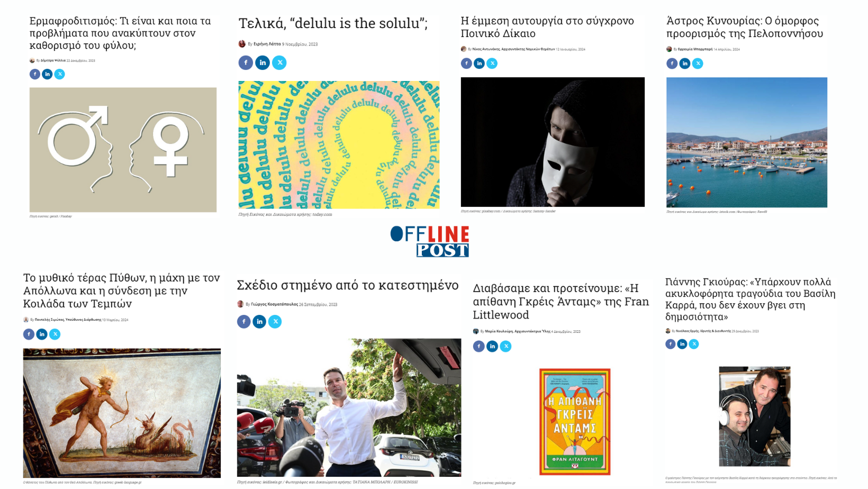Viewport: 868px width, 489px height.
Task: Share the Πύθων article on LinkedIn
Action: [x=42, y=334]
